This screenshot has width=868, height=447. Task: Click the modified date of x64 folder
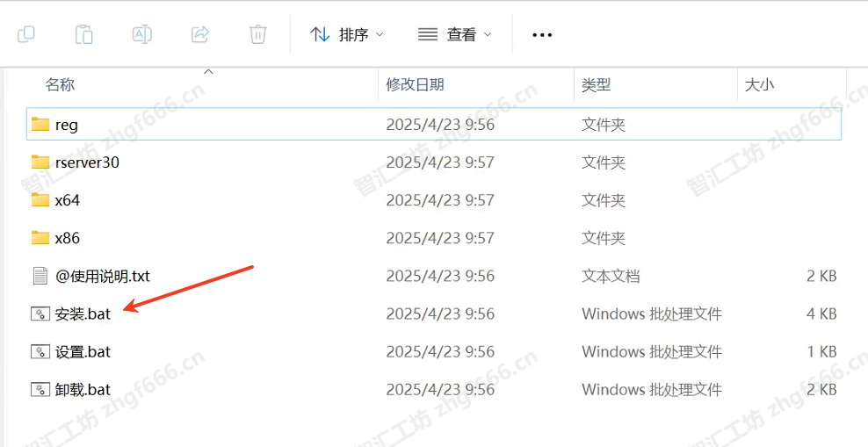(x=440, y=199)
